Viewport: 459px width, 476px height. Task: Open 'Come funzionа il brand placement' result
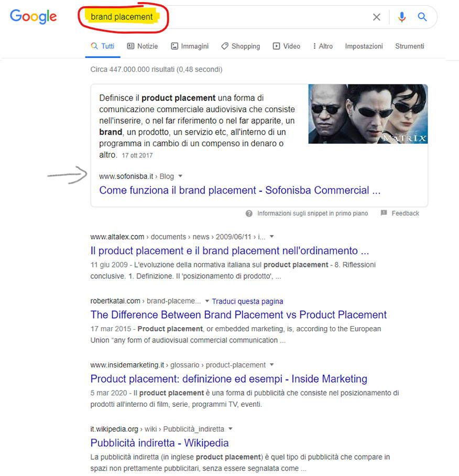pyautogui.click(x=239, y=190)
